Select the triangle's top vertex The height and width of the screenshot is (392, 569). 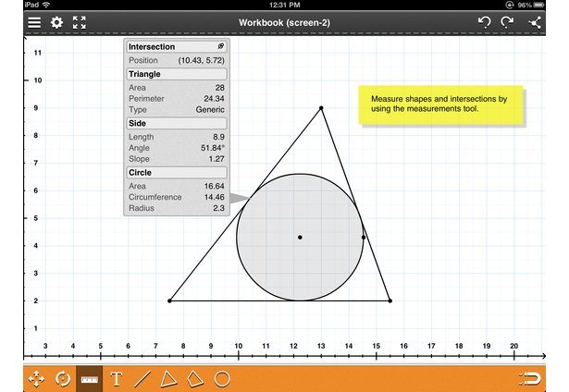pos(321,108)
